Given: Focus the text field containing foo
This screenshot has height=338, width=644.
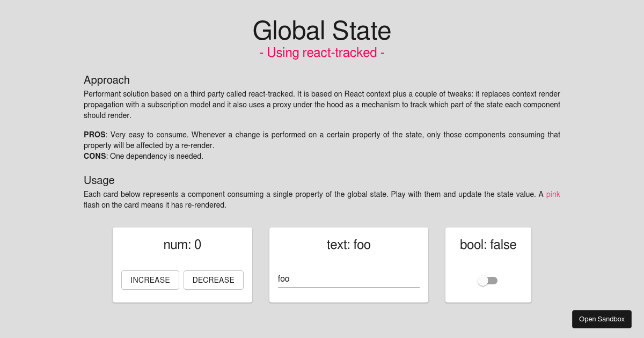Looking at the screenshot, I should (349, 279).
